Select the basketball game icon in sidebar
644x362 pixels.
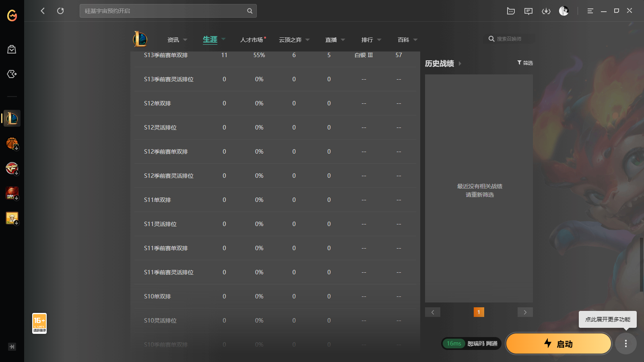click(x=12, y=143)
